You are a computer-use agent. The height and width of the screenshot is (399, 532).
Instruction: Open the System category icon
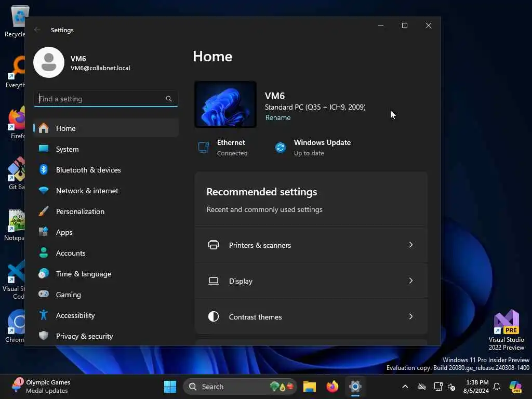[x=44, y=149]
